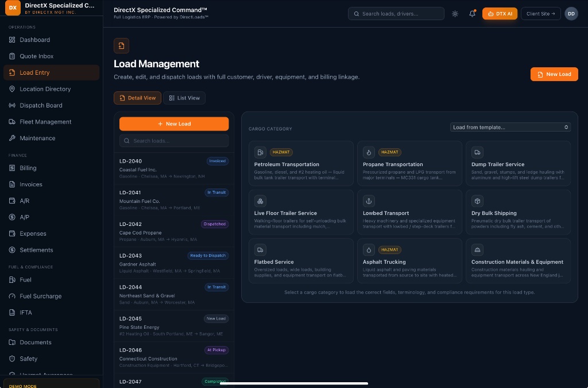Select load LD-2042 Cape Cod Propane
This screenshot has width=588, height=388.
pyautogui.click(x=174, y=232)
